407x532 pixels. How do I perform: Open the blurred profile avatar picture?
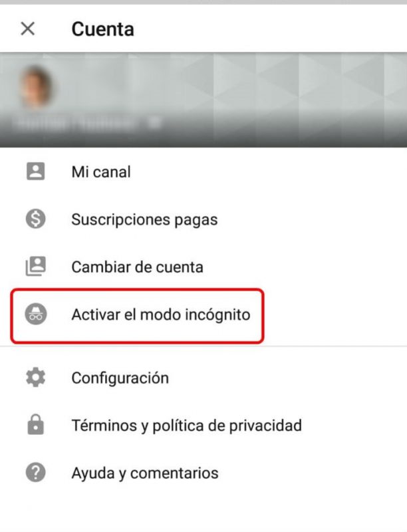click(x=37, y=86)
